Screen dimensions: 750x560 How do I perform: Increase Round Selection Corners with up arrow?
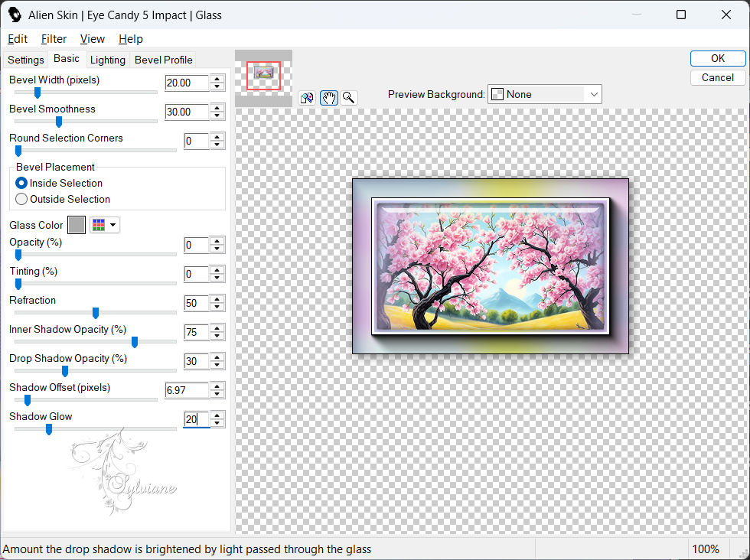click(x=217, y=137)
